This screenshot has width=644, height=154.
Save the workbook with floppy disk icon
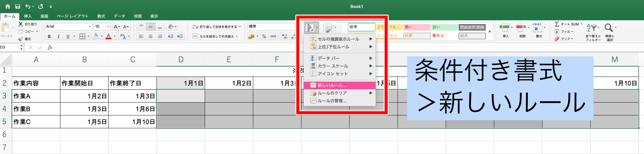pos(18,6)
